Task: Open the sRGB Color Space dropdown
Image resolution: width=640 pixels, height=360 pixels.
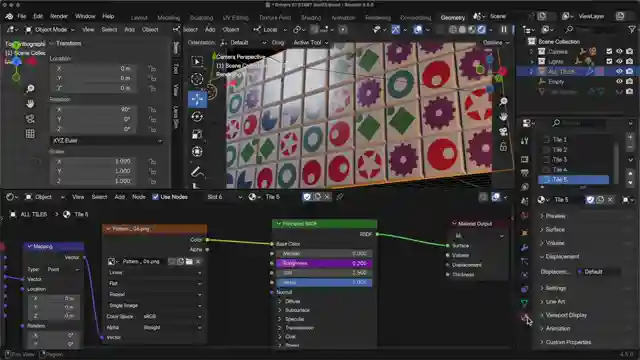Action: 173,316
